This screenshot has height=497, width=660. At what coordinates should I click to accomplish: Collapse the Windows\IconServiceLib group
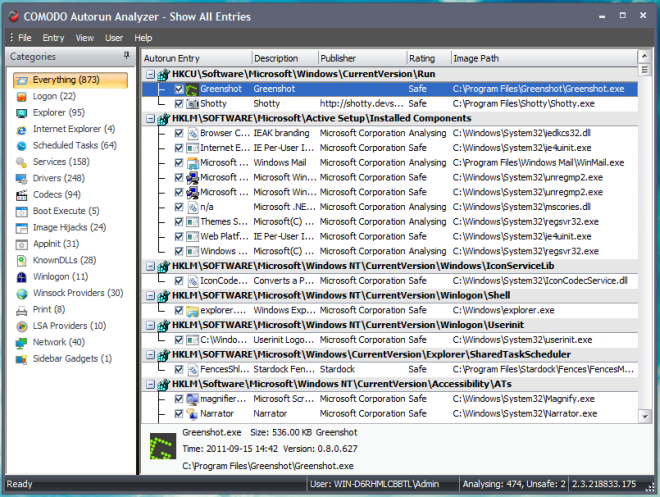[x=150, y=266]
